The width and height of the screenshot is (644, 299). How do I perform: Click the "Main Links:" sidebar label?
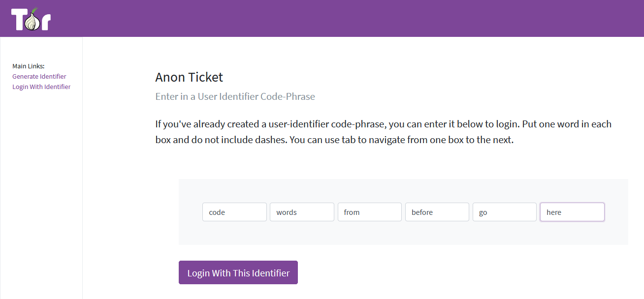[29, 66]
